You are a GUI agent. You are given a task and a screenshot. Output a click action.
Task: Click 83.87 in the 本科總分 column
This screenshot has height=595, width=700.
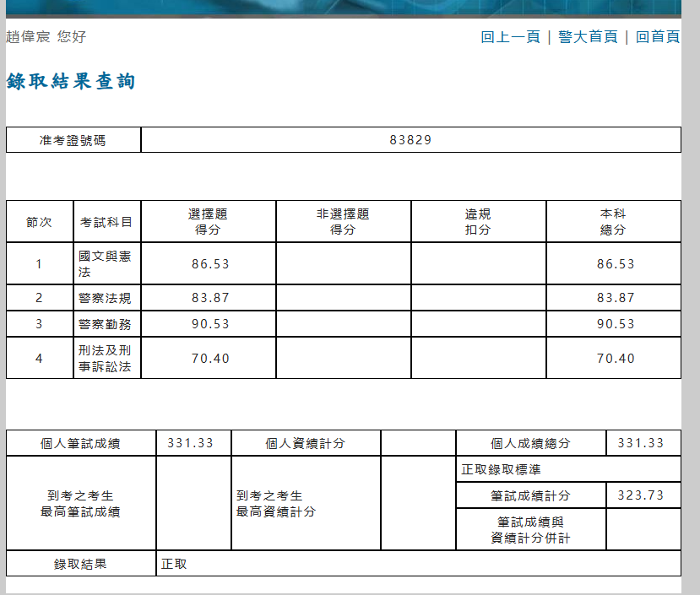[616, 298]
